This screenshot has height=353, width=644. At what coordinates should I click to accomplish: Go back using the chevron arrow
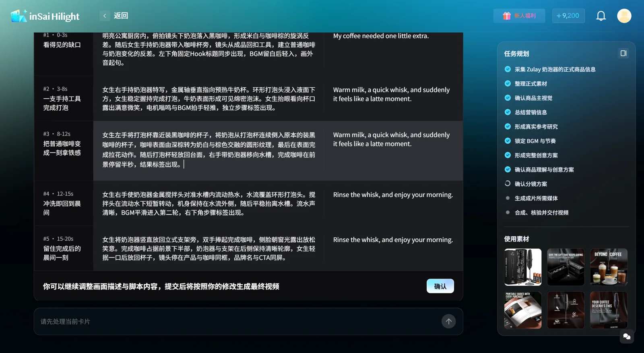pos(105,16)
